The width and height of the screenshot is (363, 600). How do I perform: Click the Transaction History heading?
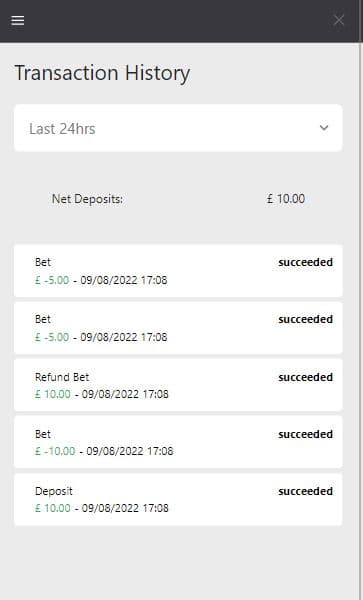pos(102,73)
